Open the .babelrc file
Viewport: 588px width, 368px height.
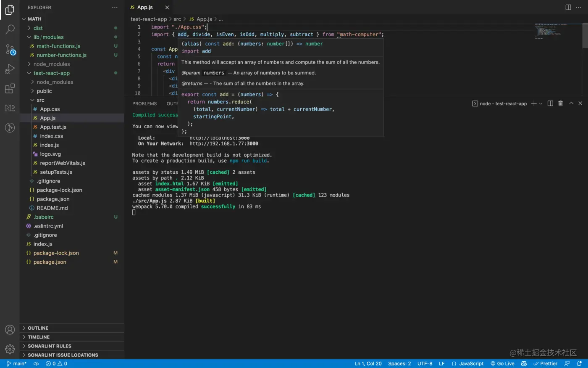point(72,217)
